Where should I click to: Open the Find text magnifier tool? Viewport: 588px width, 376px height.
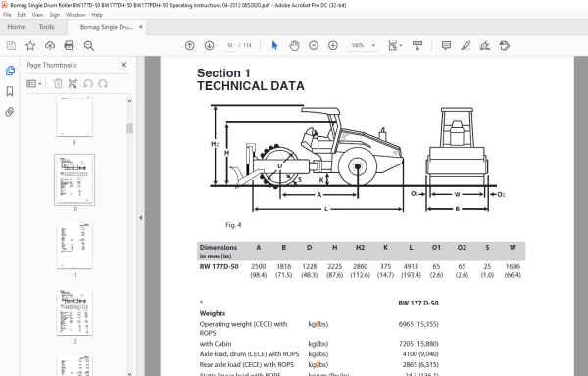tap(89, 46)
